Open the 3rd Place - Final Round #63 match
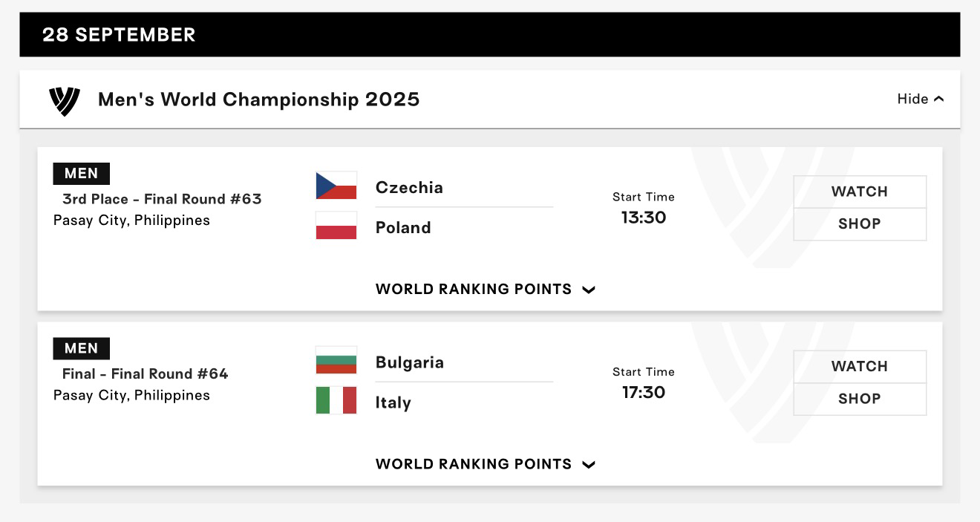The image size is (980, 522). click(x=162, y=199)
